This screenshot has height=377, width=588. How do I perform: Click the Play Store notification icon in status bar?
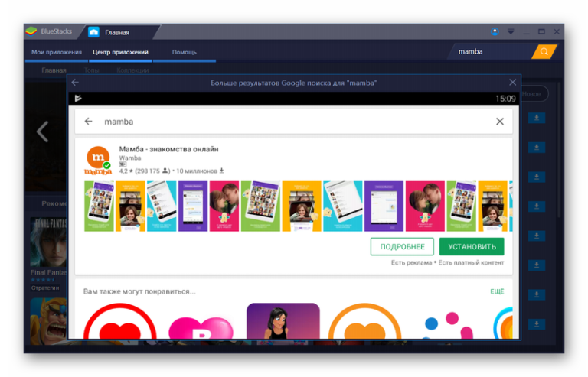(x=78, y=99)
